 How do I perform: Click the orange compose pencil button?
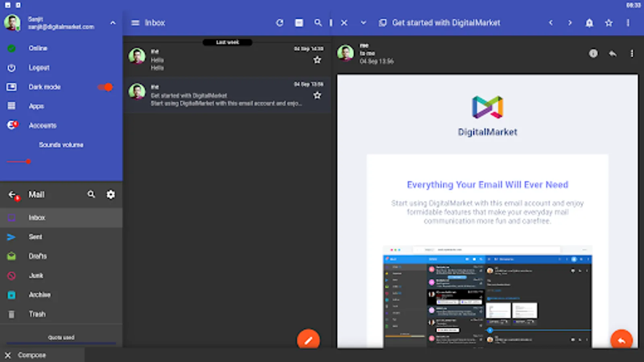308,340
